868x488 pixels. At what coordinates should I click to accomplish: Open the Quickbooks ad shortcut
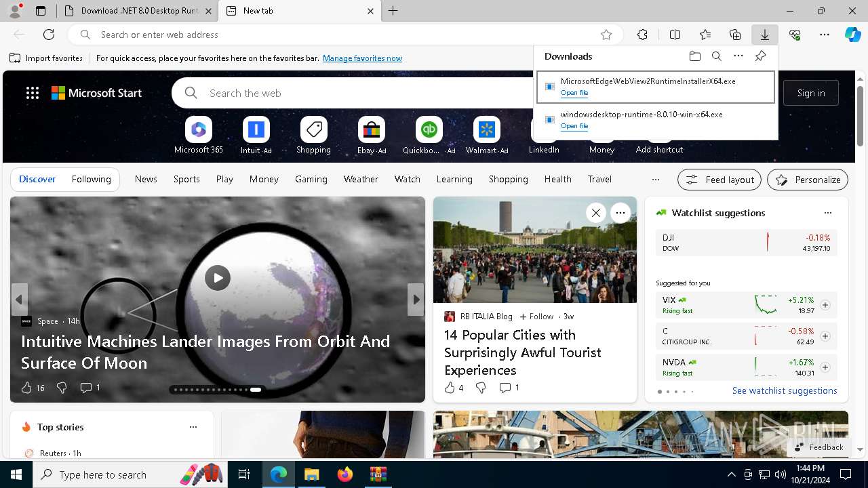[x=429, y=136]
